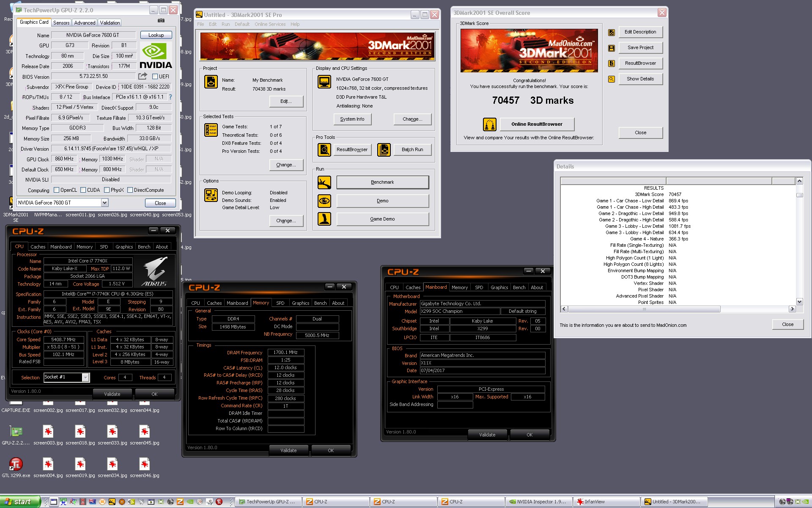
Task: Click the Show Details button
Action: click(x=640, y=79)
